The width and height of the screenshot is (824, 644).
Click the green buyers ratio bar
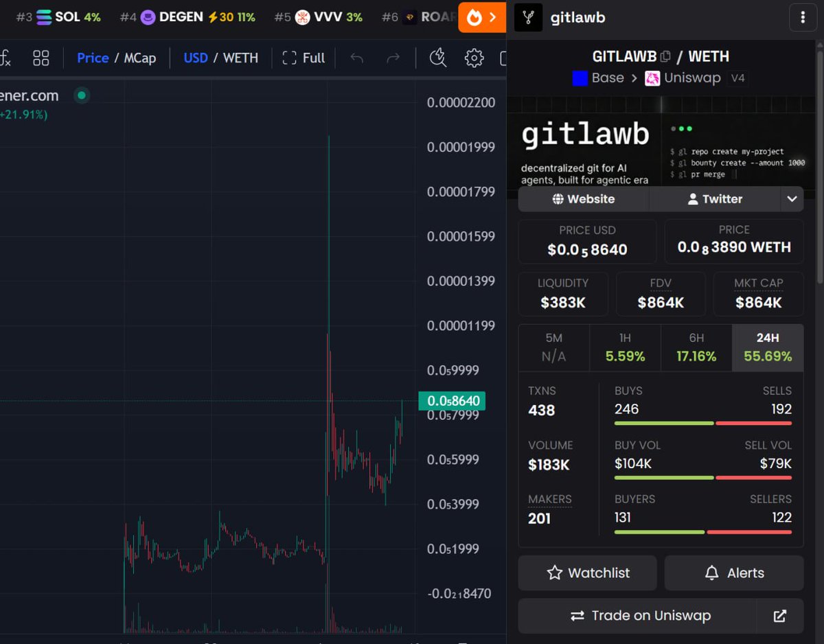(659, 532)
